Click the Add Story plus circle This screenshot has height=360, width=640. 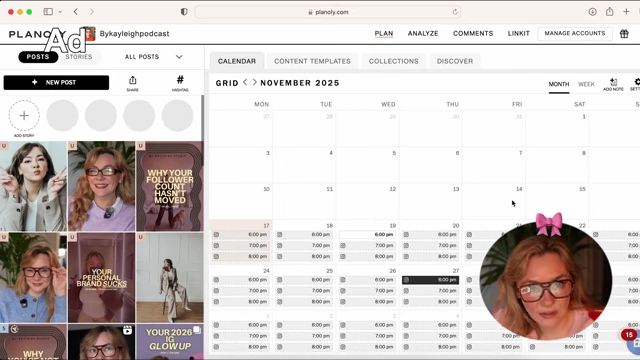click(x=24, y=116)
